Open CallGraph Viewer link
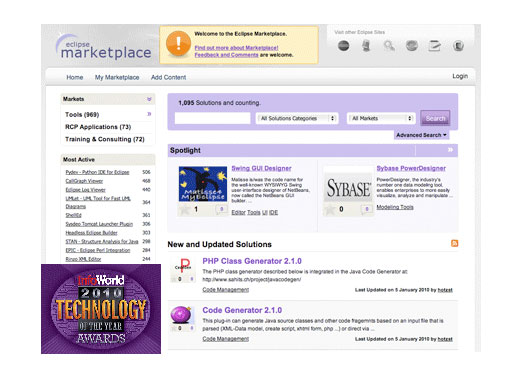This screenshot has width=522, height=378. pyautogui.click(x=84, y=181)
